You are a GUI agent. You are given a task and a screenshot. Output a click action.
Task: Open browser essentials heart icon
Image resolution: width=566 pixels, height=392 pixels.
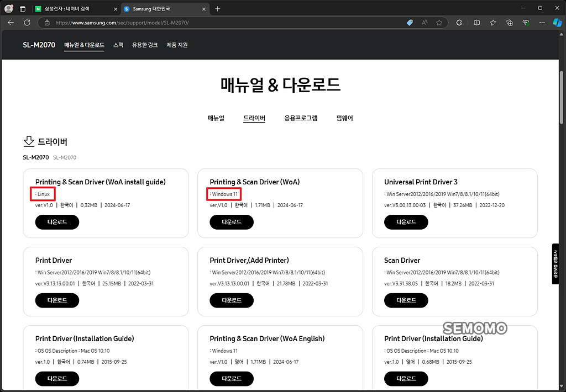click(x=526, y=22)
